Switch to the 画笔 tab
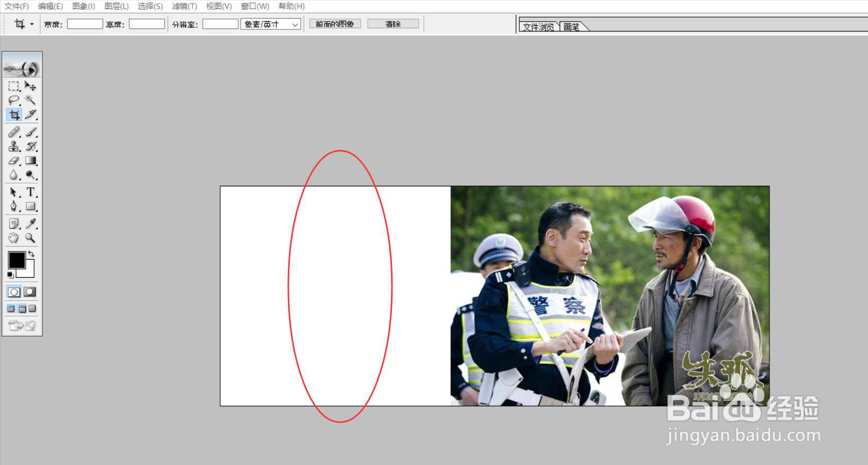 point(572,27)
